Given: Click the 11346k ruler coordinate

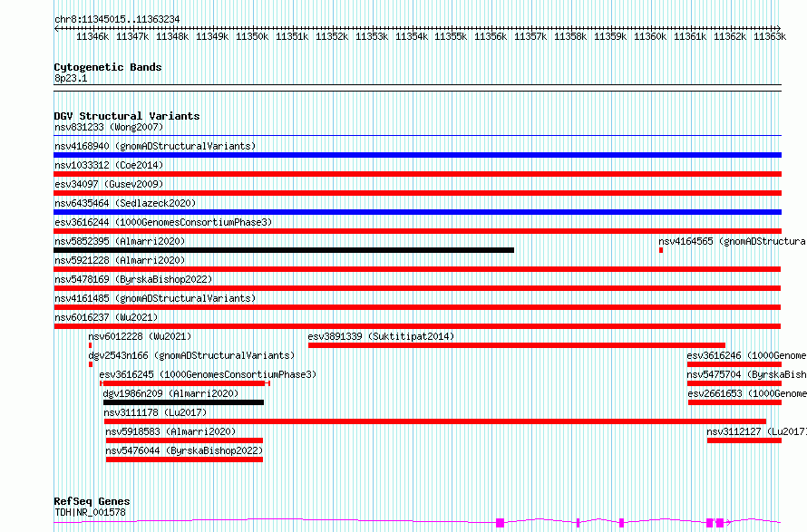Looking at the screenshot, I should (92, 36).
